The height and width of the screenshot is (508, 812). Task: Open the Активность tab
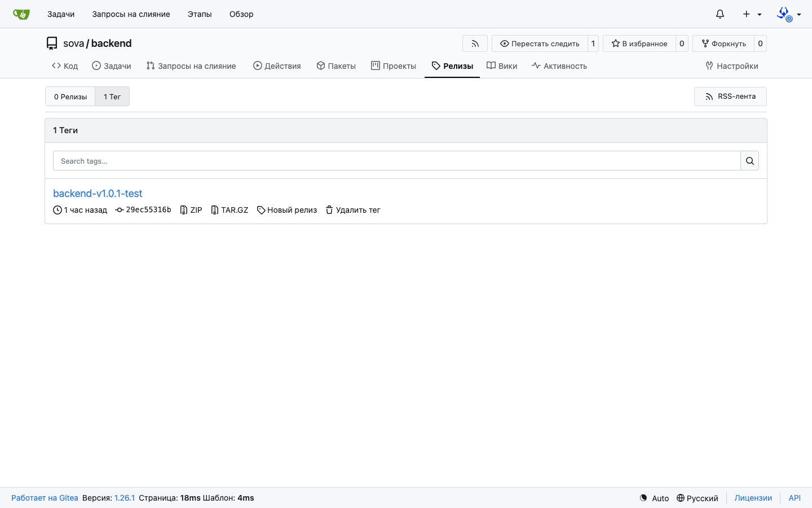(559, 66)
